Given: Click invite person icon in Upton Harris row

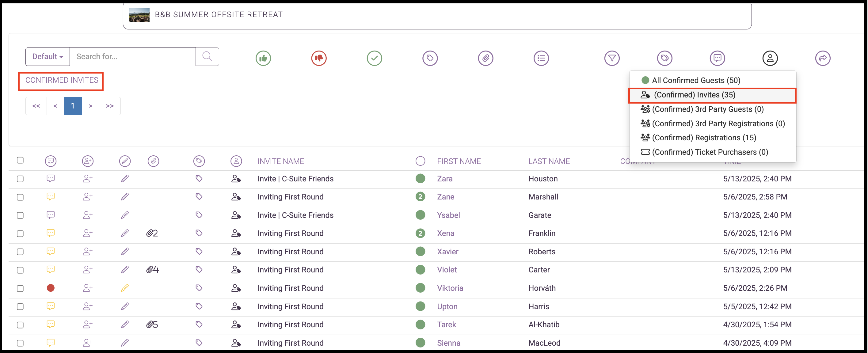Looking at the screenshot, I should coord(236,306).
